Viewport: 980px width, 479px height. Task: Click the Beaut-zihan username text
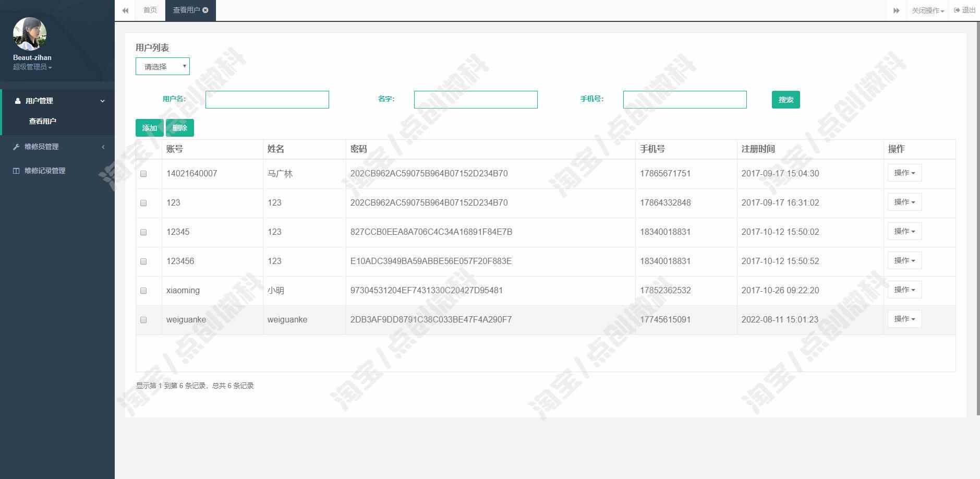(x=32, y=57)
